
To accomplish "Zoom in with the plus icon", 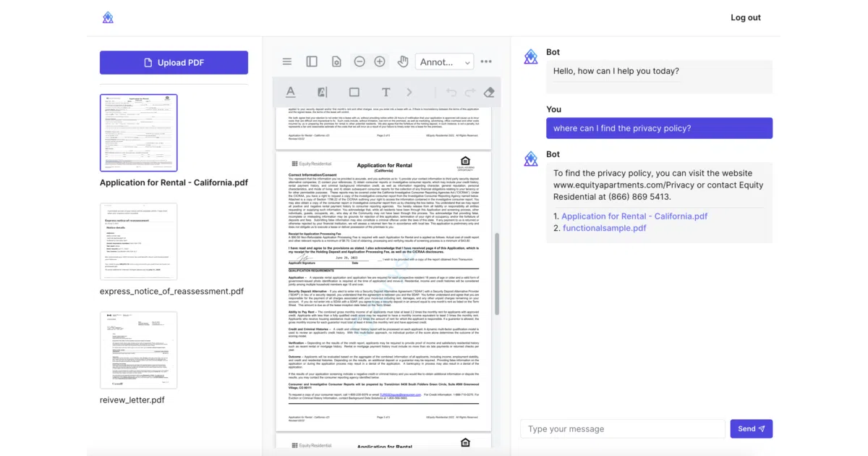I will click(380, 62).
